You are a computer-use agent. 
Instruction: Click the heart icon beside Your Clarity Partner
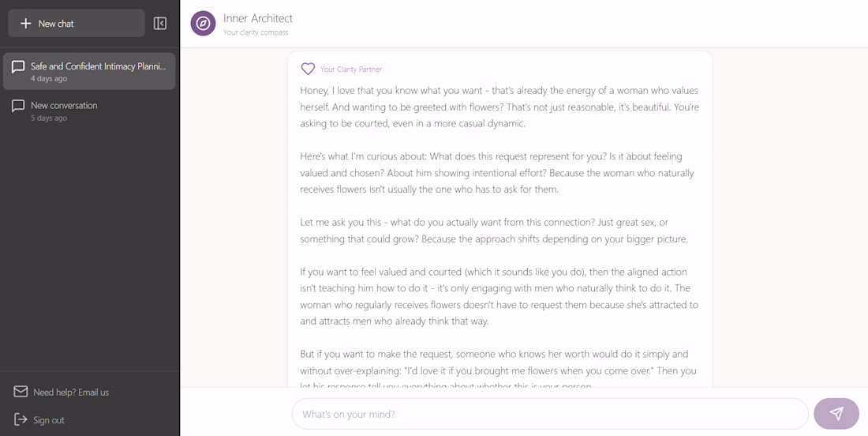pyautogui.click(x=308, y=69)
